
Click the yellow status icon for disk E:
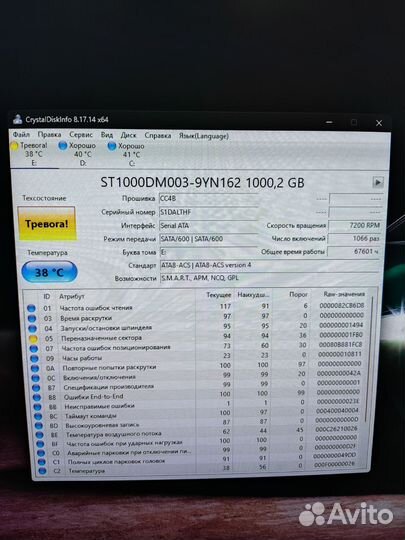[14, 146]
